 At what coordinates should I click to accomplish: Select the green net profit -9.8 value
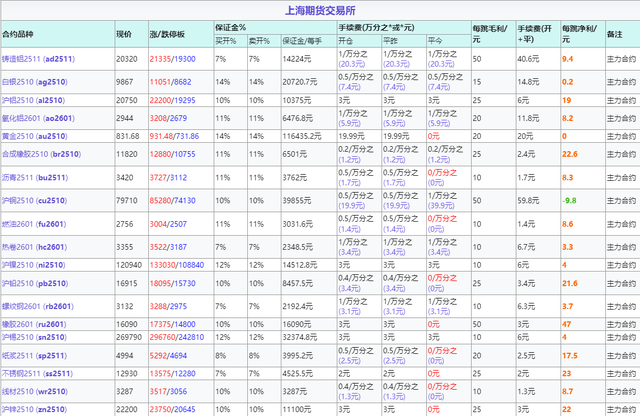pos(569,200)
